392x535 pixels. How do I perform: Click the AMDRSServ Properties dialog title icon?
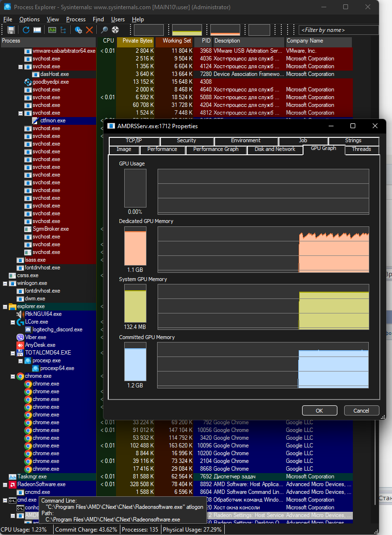(111, 126)
